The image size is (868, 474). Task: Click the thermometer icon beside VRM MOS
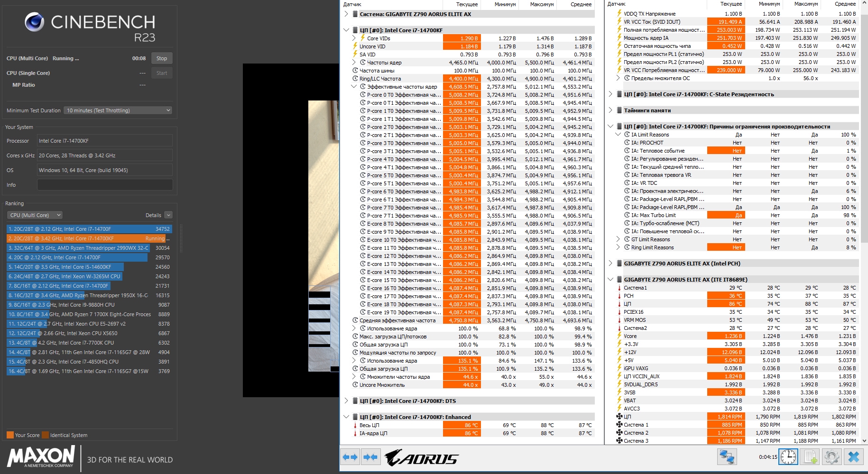coord(619,320)
